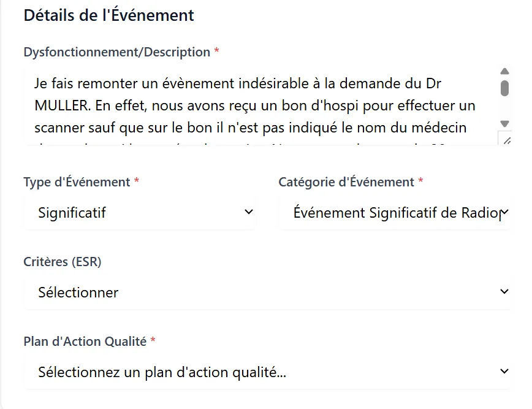
Task: Click the 'Catégorie d'Événement' label
Action: (346, 182)
